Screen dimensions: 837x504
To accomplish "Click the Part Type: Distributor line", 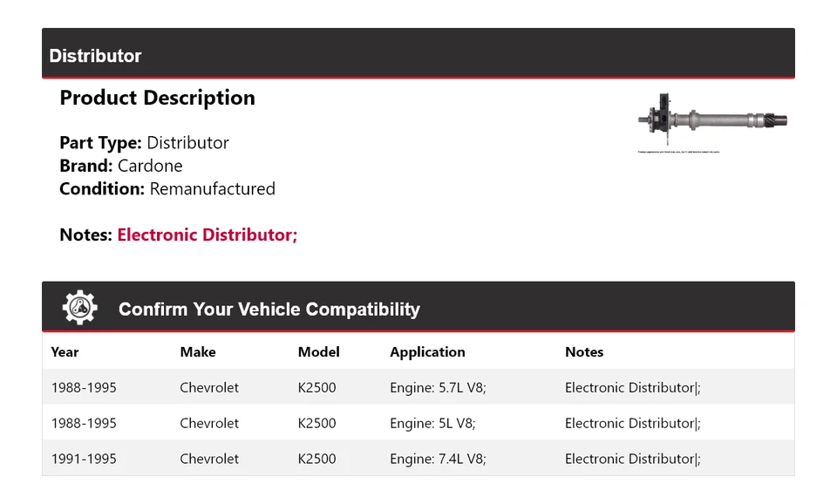I will 144,143.
